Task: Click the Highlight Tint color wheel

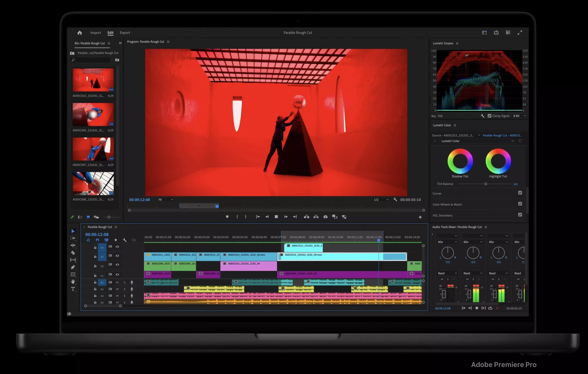Action: (498, 161)
